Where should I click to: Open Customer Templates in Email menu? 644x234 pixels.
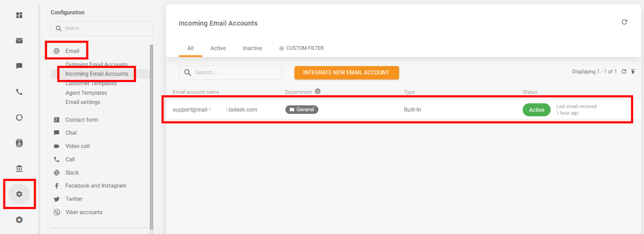click(x=91, y=84)
